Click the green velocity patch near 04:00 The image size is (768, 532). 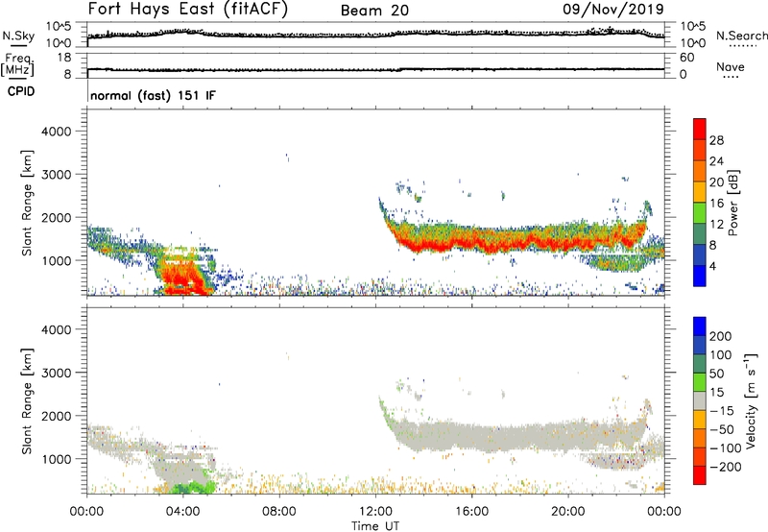click(x=195, y=488)
